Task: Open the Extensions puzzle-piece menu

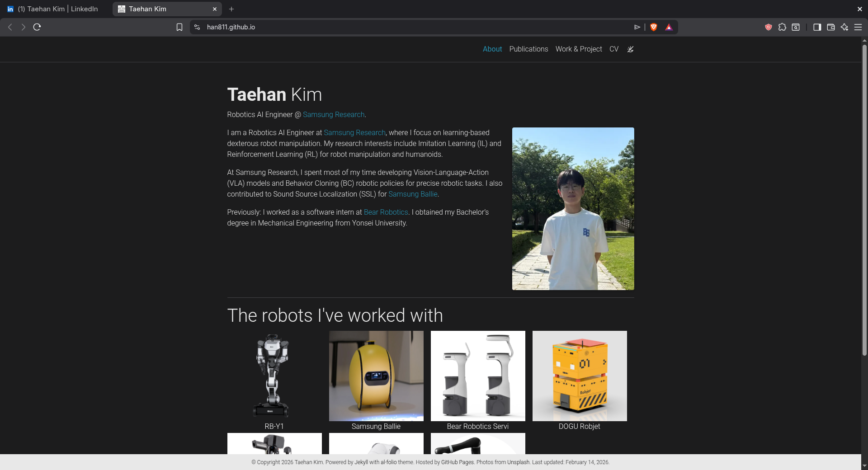Action: [x=782, y=27]
